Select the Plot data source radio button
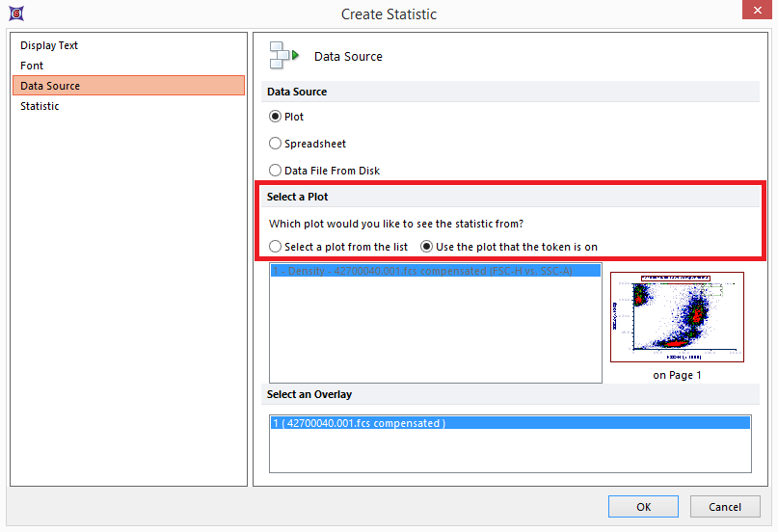Image resolution: width=778 pixels, height=532 pixels. pos(276,117)
